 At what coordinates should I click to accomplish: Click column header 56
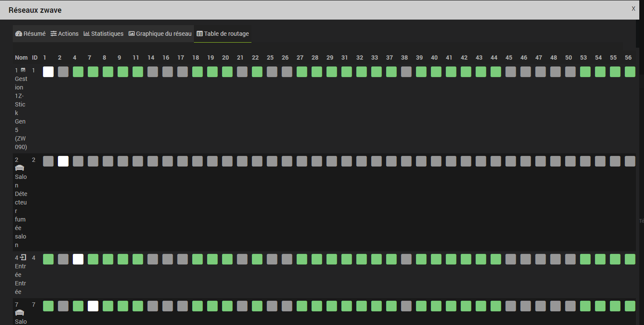pos(628,58)
